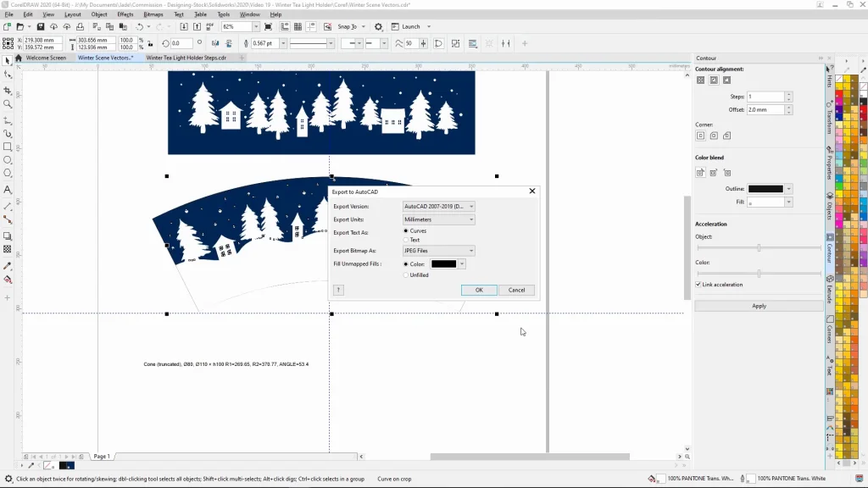Select the Eyedropper tool

[x=8, y=265]
